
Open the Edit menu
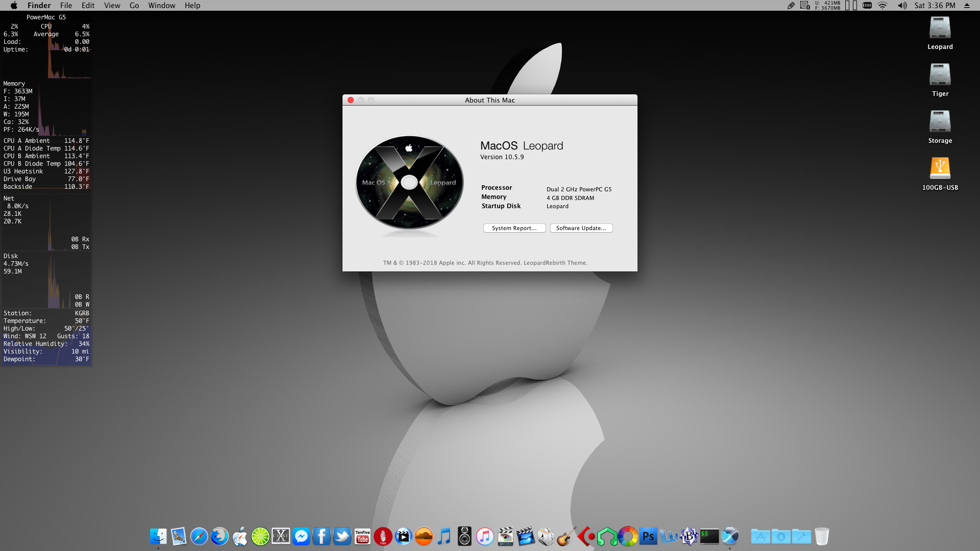tap(88, 6)
